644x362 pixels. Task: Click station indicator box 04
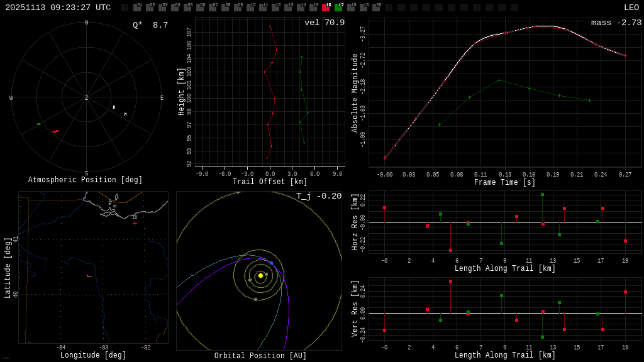click(175, 8)
